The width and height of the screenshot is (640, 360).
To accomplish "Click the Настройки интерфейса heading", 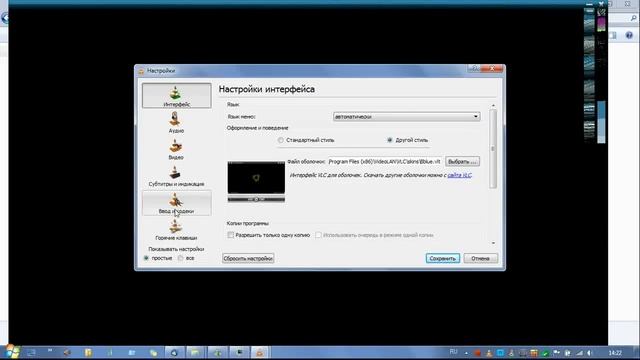I will tap(267, 89).
